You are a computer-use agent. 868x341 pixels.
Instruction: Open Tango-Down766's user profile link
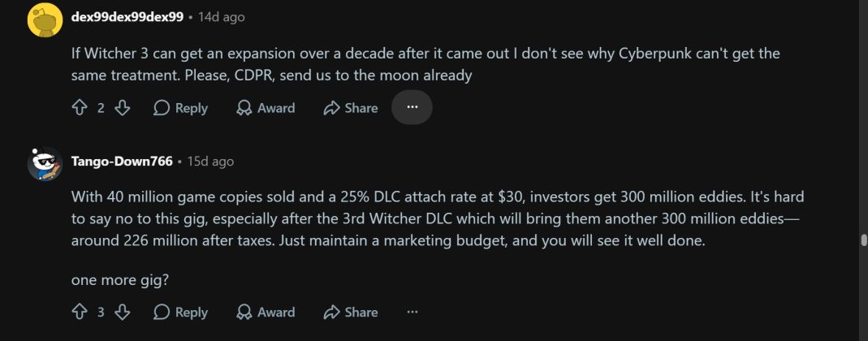pyautogui.click(x=122, y=162)
